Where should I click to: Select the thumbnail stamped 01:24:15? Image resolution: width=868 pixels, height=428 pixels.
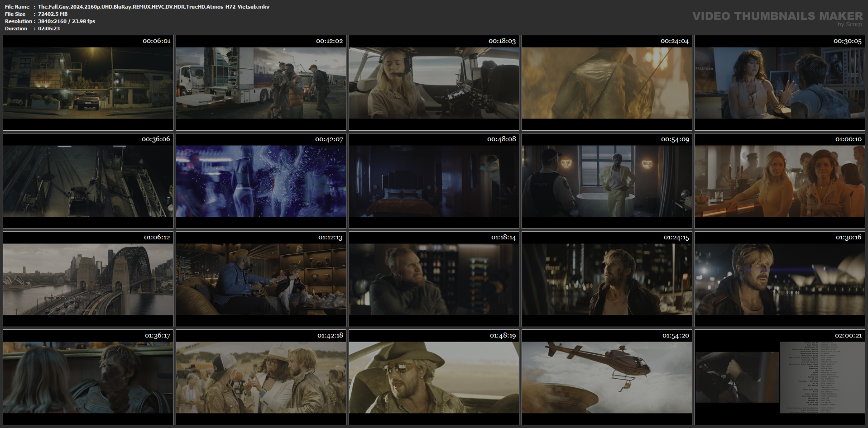[x=607, y=279]
